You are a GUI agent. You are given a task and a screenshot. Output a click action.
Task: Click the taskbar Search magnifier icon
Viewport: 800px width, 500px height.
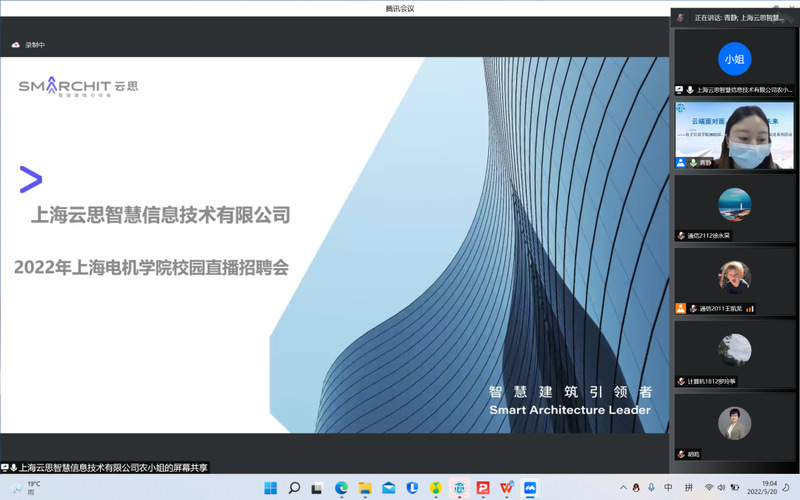tap(294, 488)
